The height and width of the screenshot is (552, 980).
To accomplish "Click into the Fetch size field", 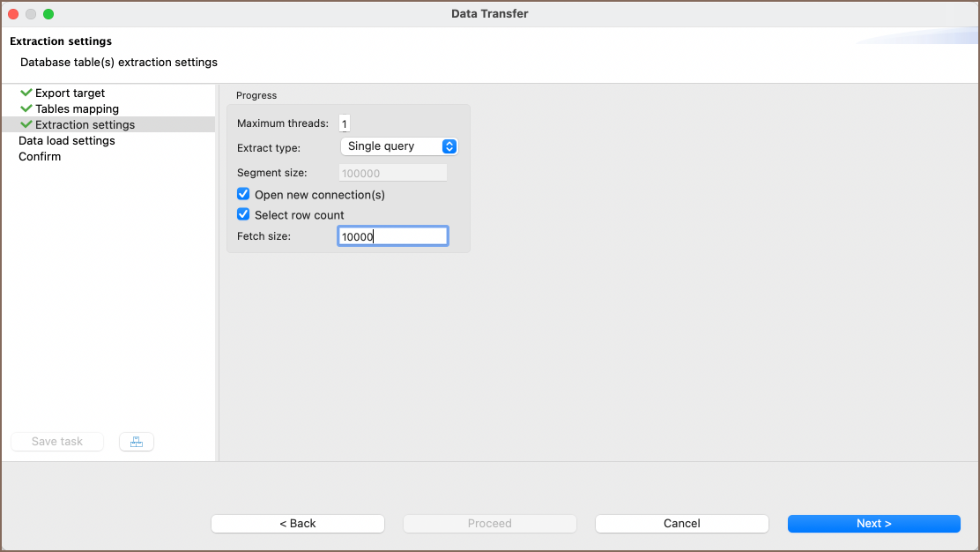I will [x=393, y=236].
